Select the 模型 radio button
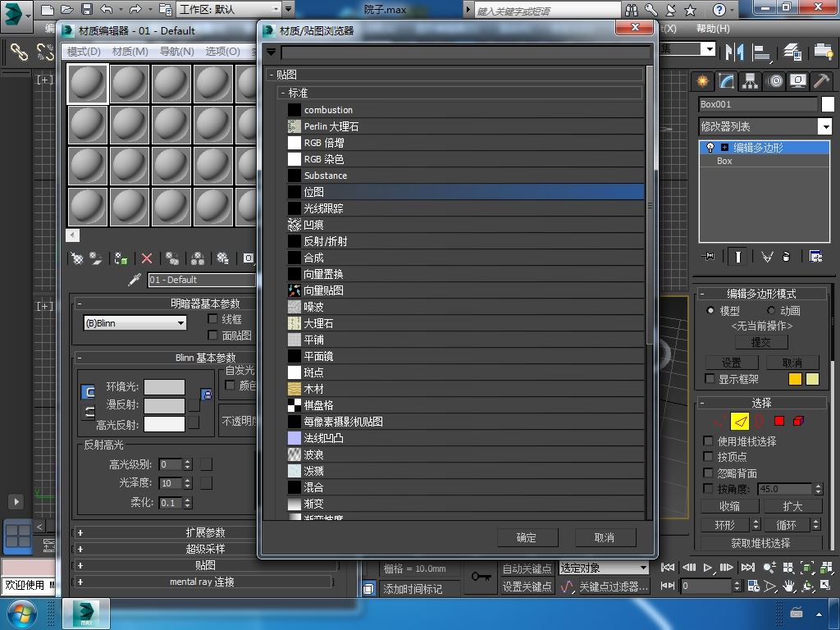Viewport: 840px width, 630px height. pos(710,310)
